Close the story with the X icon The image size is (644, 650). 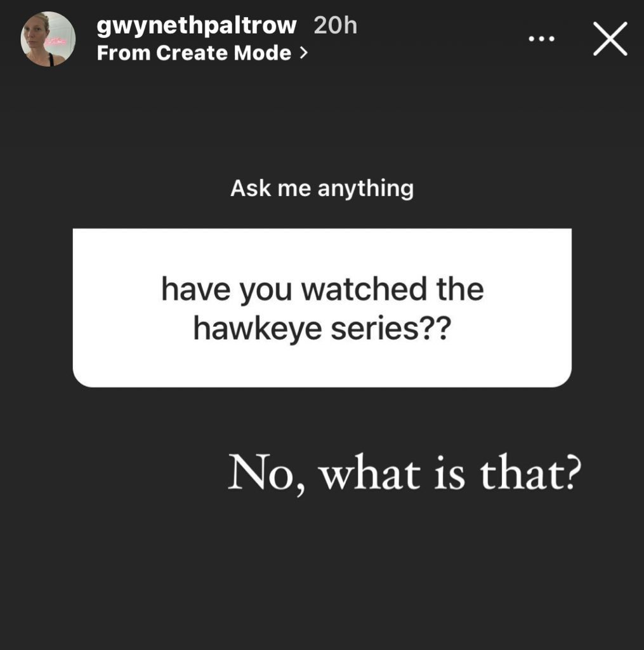610,39
